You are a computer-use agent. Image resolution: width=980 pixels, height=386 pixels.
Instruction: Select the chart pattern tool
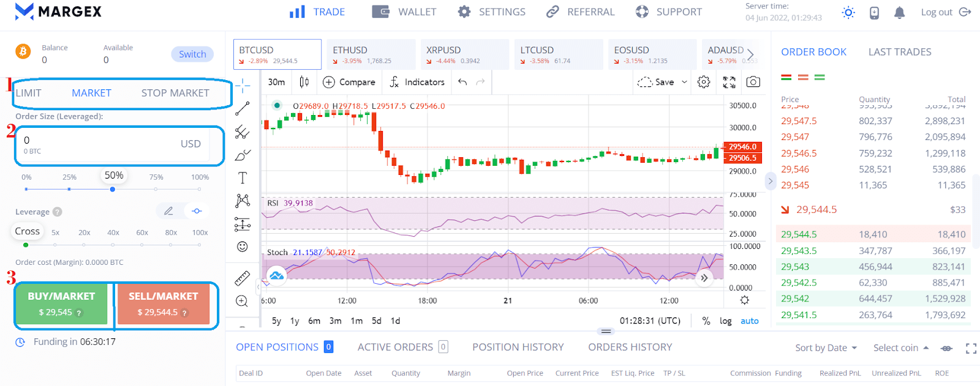coord(243,201)
